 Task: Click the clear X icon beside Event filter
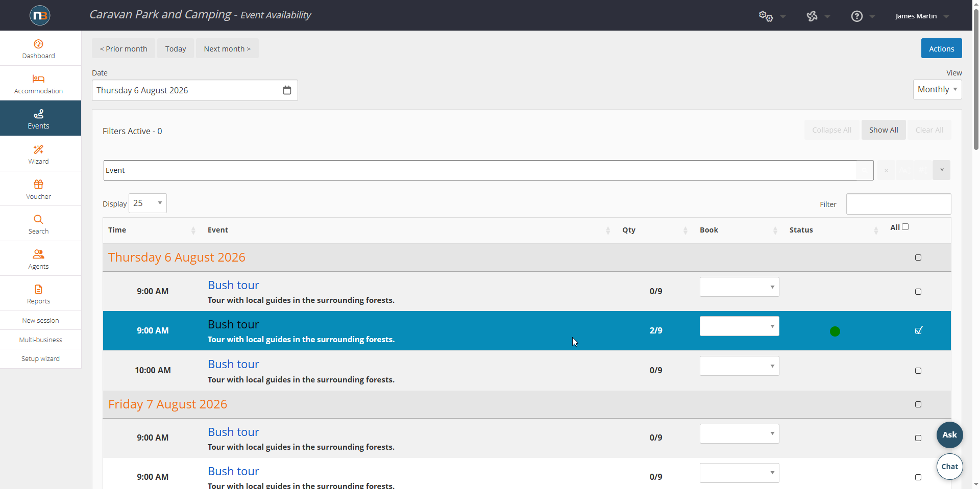(886, 170)
